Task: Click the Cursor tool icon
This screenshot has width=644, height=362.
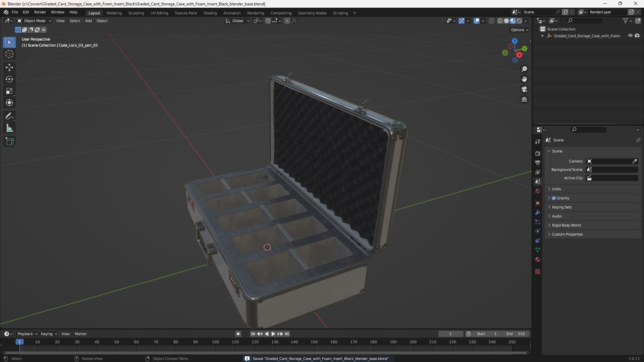Action: [9, 54]
